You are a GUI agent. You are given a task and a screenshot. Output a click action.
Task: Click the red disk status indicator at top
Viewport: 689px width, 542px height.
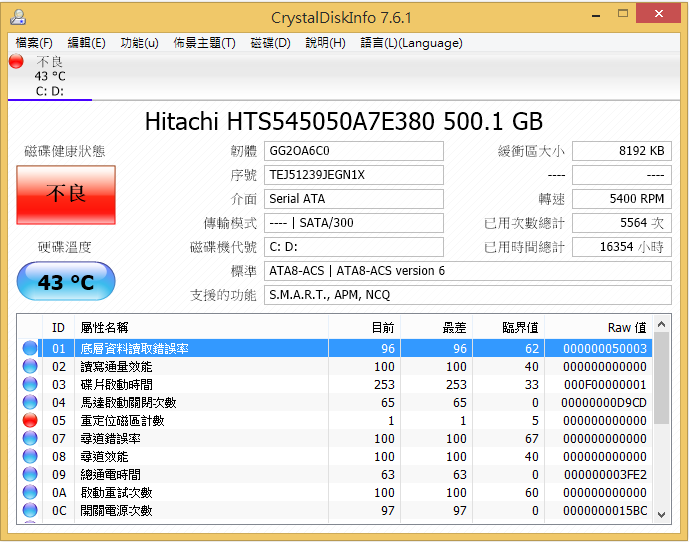(x=16, y=61)
